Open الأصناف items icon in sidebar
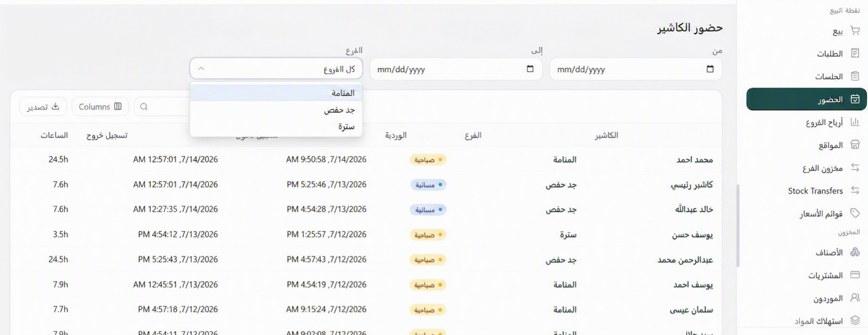 pos(855,252)
